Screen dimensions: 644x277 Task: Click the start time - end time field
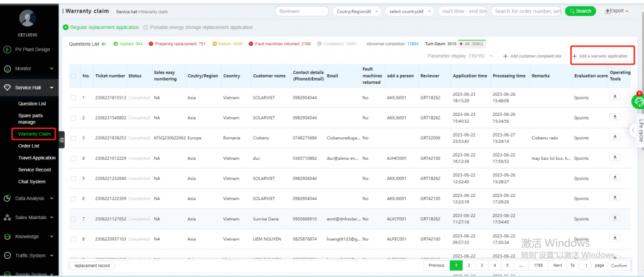pos(462,11)
